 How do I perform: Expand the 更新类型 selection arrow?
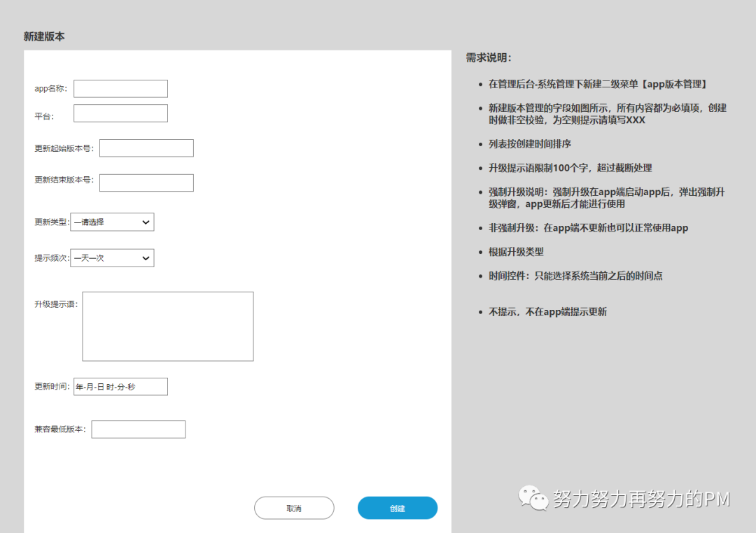(x=147, y=222)
